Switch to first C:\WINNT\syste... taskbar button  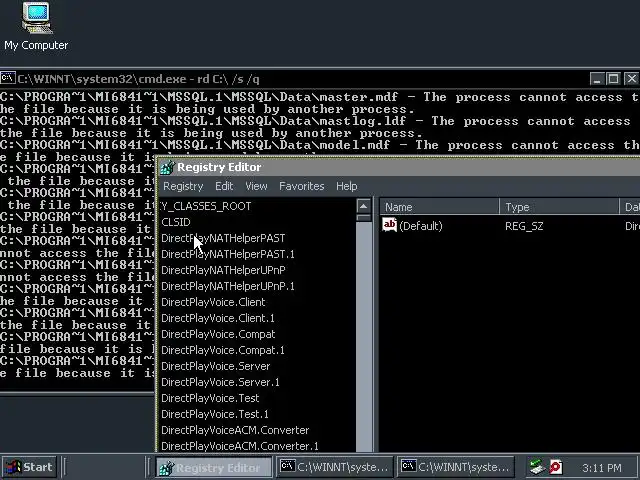[335, 467]
